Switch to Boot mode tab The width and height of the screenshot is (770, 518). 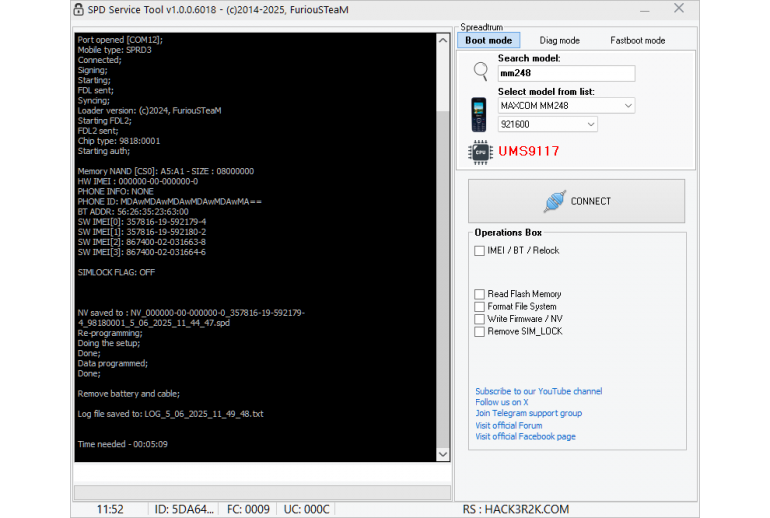(x=489, y=40)
